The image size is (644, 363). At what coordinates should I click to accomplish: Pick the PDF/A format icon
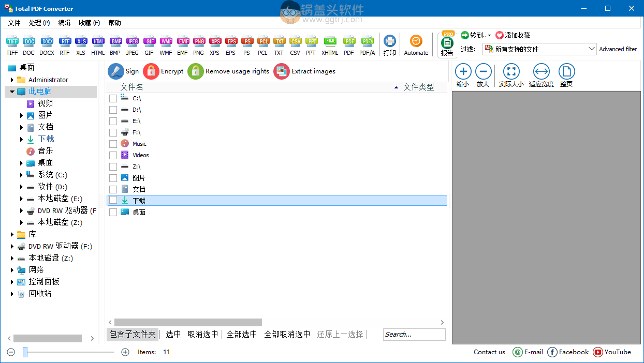pyautogui.click(x=367, y=41)
